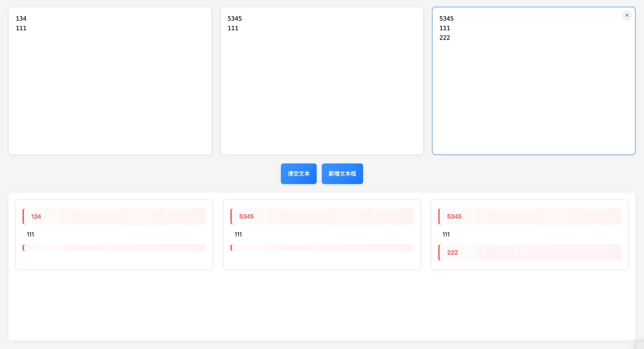Click 111 in the middle result card

(238, 234)
